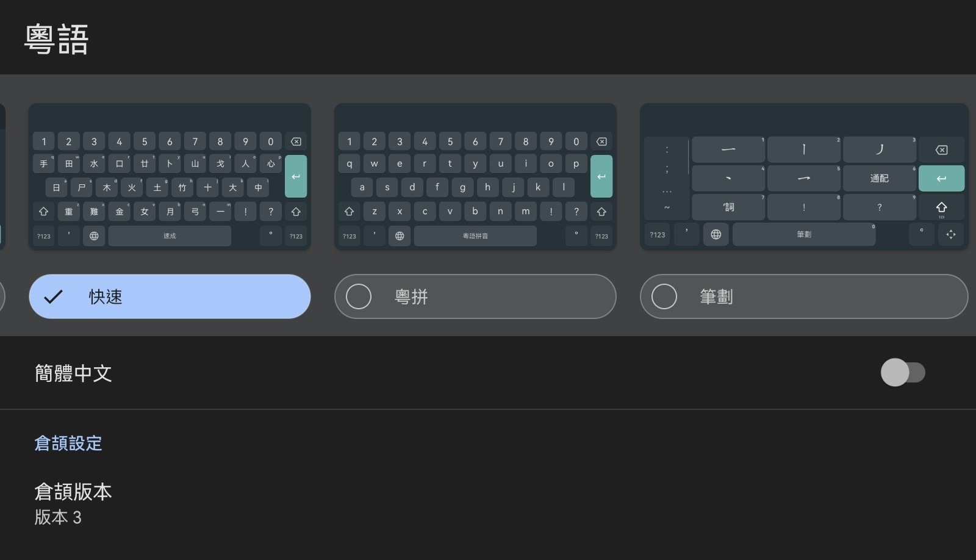The image size is (976, 560).
Task: Click the 倉頡設定 section header
Action: (68, 443)
